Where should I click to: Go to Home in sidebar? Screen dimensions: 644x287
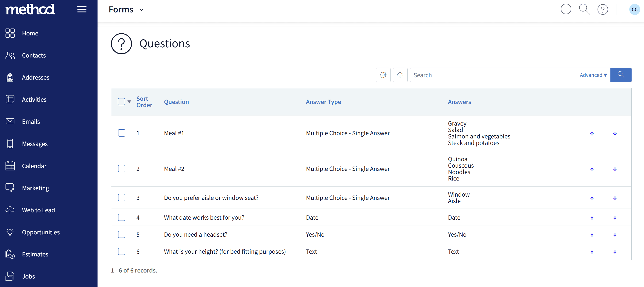coord(30,33)
